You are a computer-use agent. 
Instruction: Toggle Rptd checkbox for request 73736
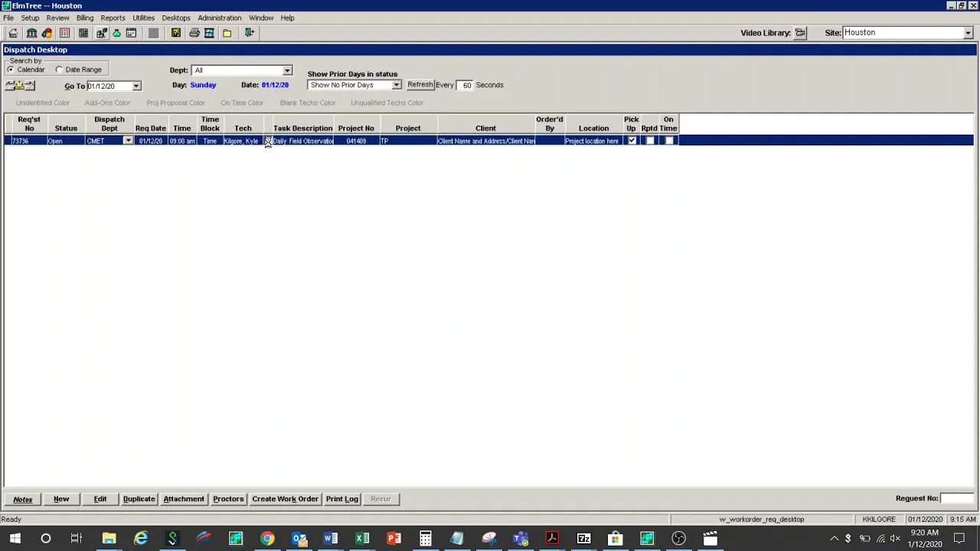(650, 141)
